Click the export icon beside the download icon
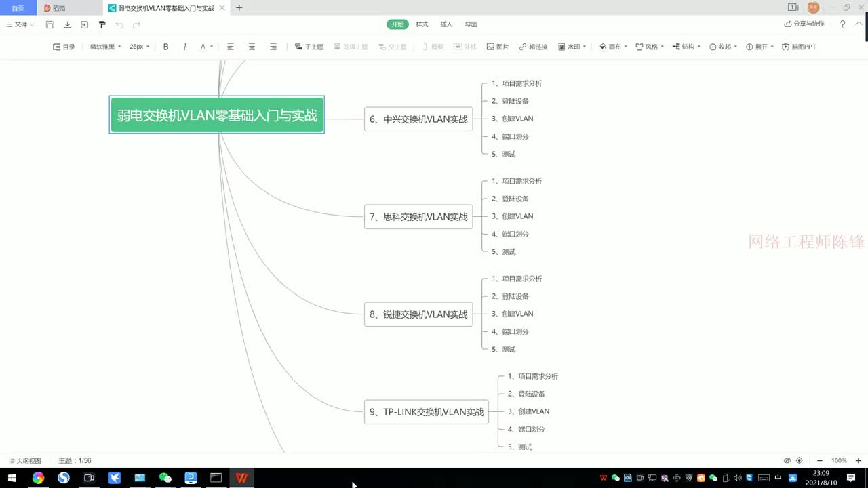This screenshot has height=488, width=868. click(x=85, y=24)
